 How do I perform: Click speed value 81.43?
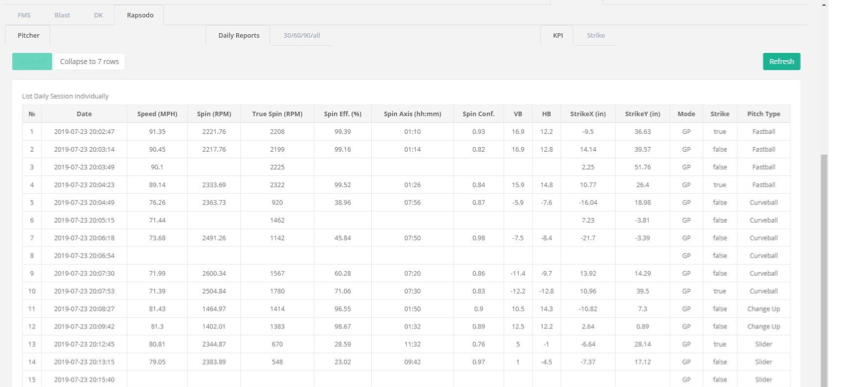point(157,309)
